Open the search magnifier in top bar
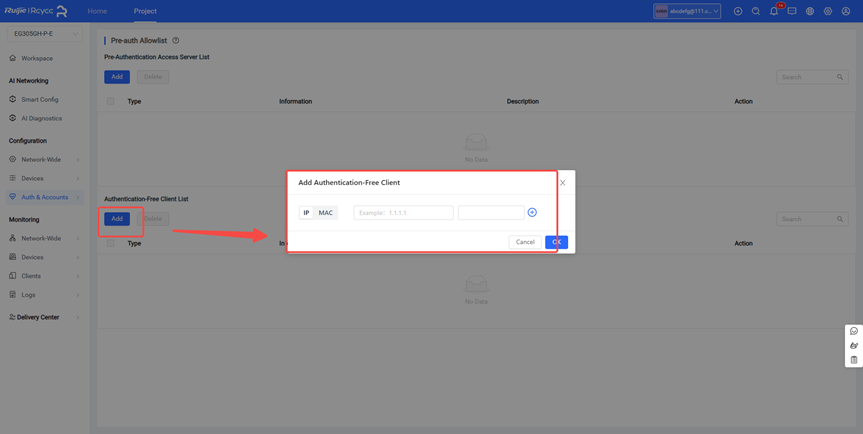863x434 pixels. pyautogui.click(x=756, y=11)
